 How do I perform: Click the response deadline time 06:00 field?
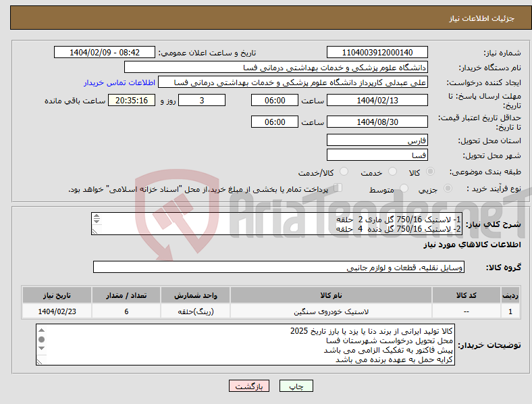click(x=275, y=100)
